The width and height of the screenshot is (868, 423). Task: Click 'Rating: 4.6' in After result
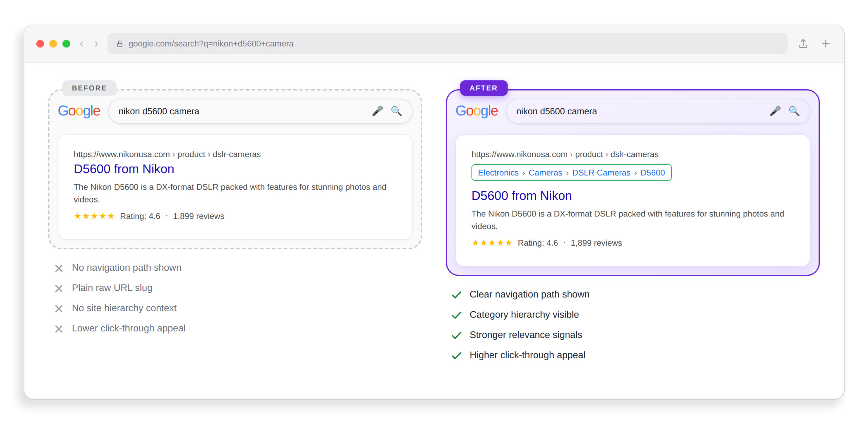tap(538, 243)
